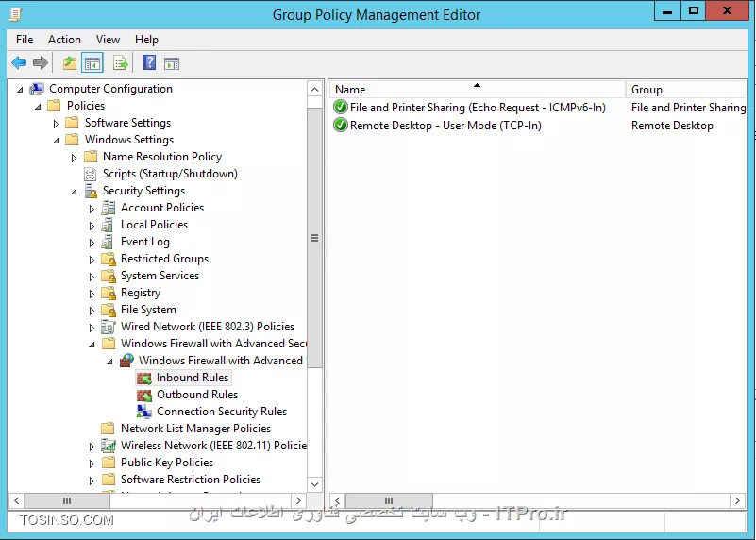
Task: Open the Help menu
Action: point(146,40)
